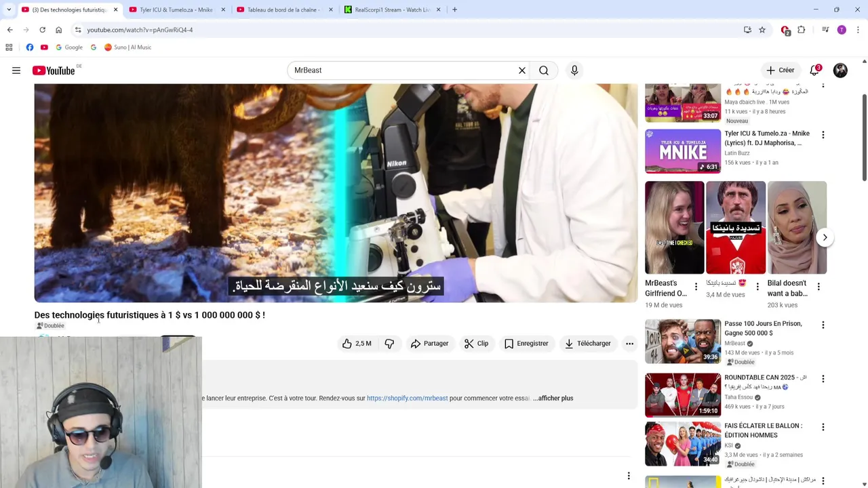Screen dimensions: 868x488
Task: Open options for the MrBeast's Girlfriend short
Action: 696,287
